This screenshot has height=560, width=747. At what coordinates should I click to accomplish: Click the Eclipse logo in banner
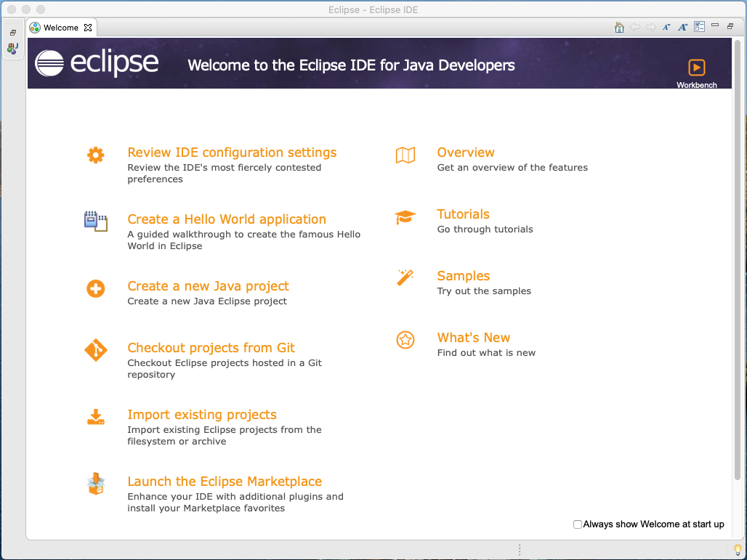97,63
